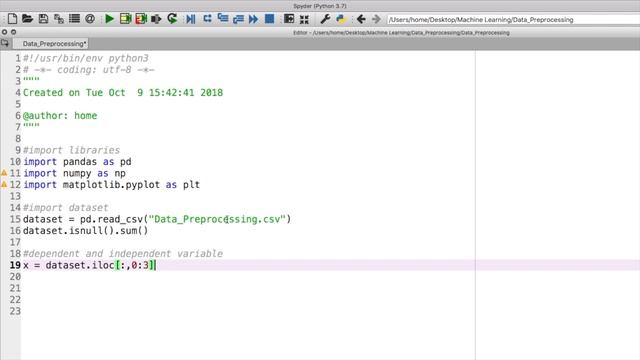Click the warning icon on line 11

(4, 173)
